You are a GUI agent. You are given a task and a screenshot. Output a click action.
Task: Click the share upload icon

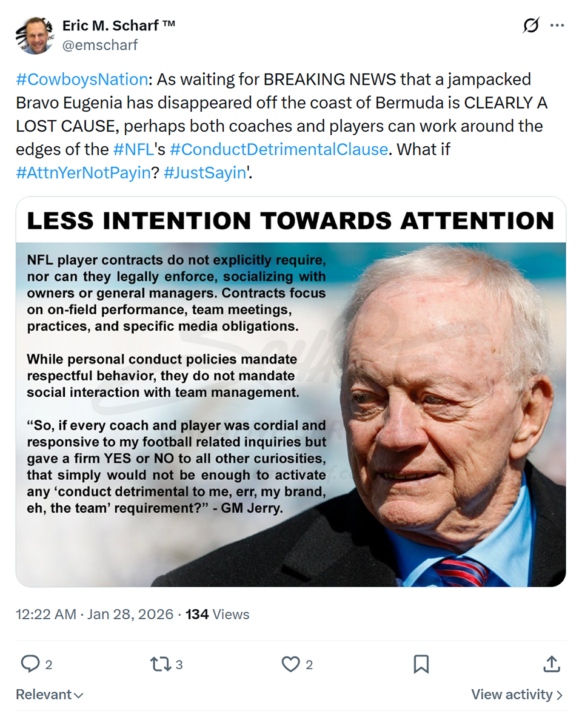pos(551,664)
